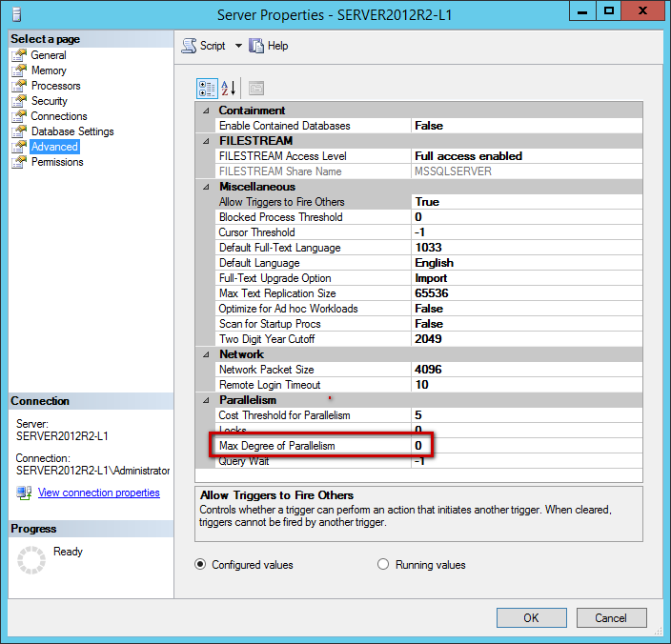The width and height of the screenshot is (671, 644).
Task: Click the Security page icon
Action: click(x=19, y=101)
